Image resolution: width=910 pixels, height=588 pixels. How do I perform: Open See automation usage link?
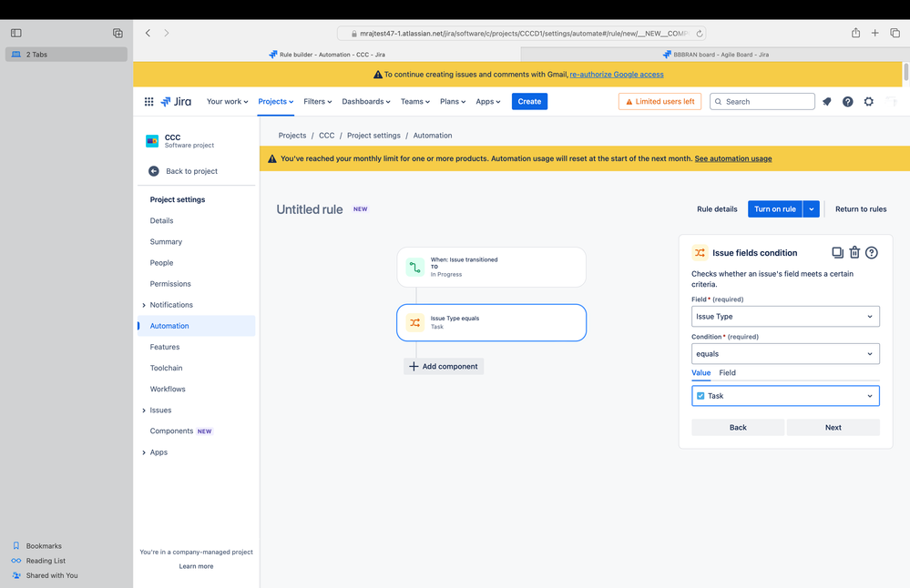[733, 158]
